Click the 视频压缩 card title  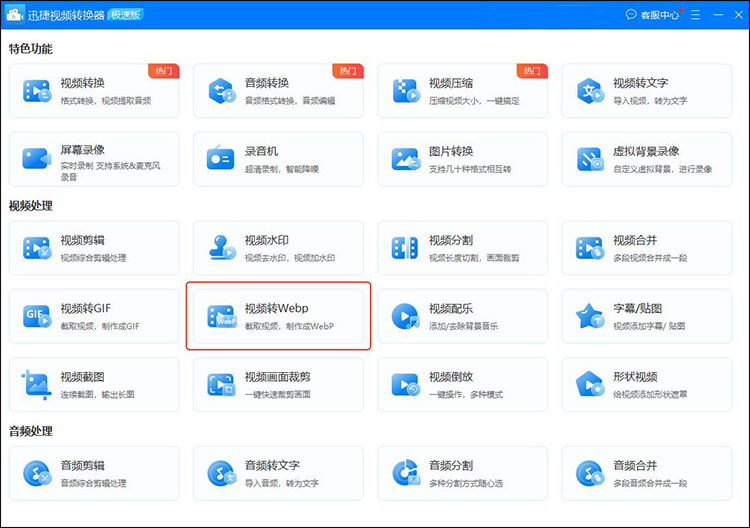451,83
